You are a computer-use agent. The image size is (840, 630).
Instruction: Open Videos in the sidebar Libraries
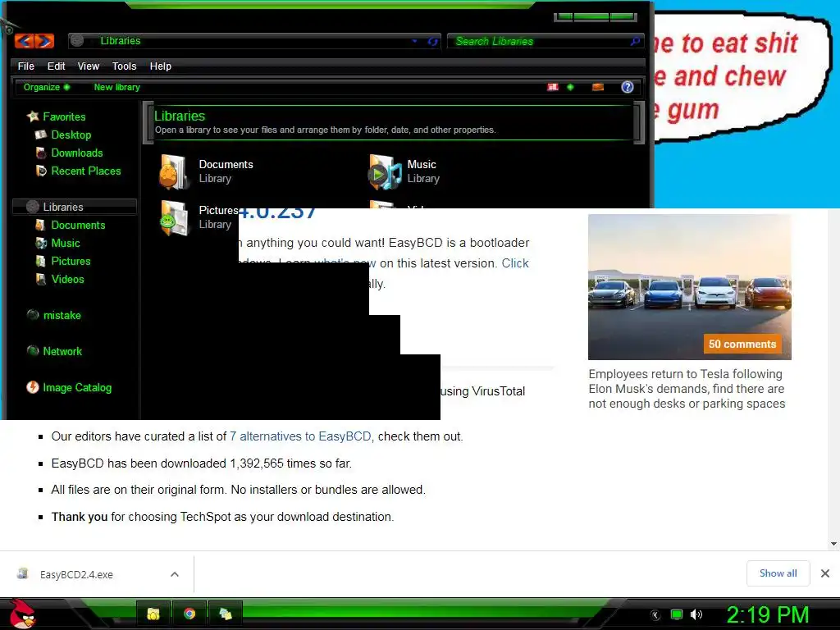click(x=67, y=279)
